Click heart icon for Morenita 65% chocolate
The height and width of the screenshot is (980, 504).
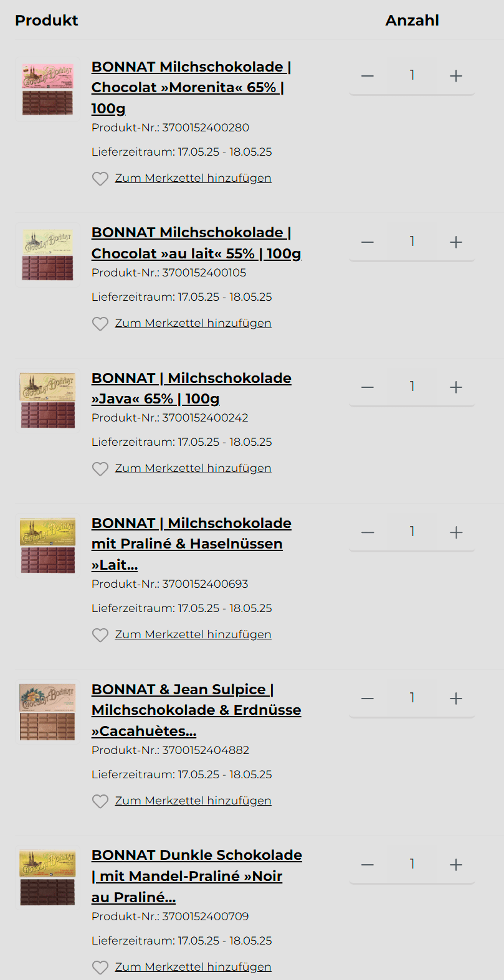100,179
